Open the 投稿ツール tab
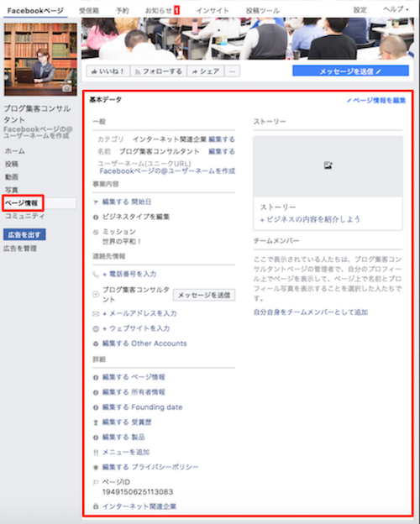Image resolution: width=420 pixels, height=524 pixels. [262, 10]
